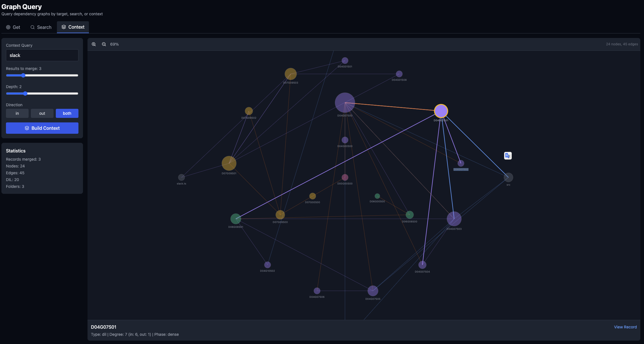Select the slack.ts node in the graph
The image size is (644, 344).
pyautogui.click(x=182, y=178)
